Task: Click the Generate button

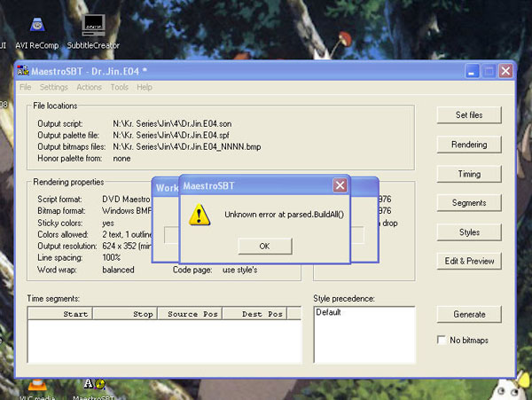Action: tap(469, 315)
